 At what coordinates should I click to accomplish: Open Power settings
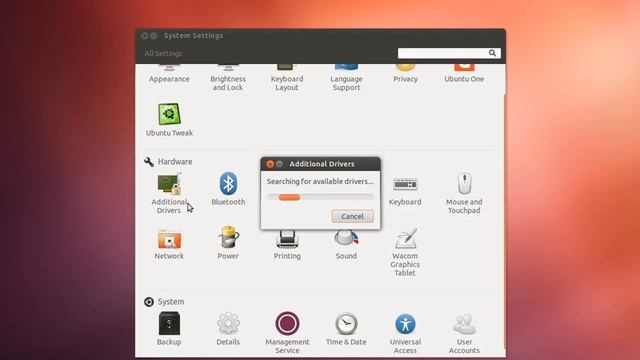[x=228, y=243]
